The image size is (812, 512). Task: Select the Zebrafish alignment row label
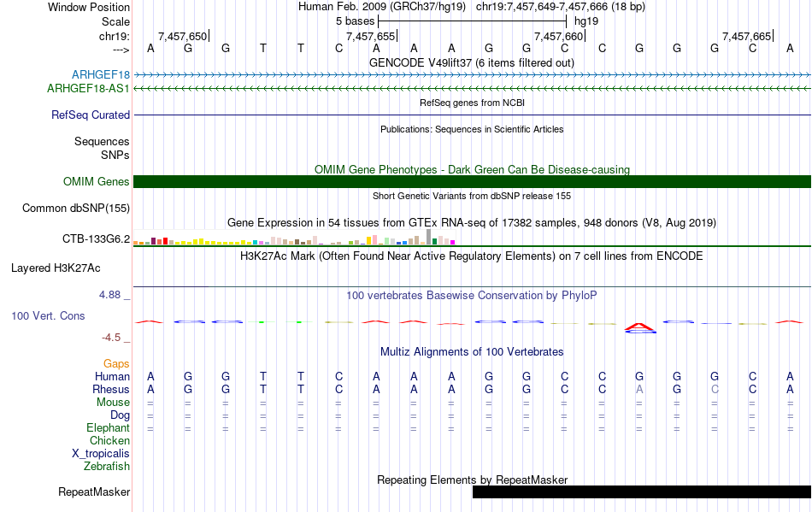pos(107,467)
